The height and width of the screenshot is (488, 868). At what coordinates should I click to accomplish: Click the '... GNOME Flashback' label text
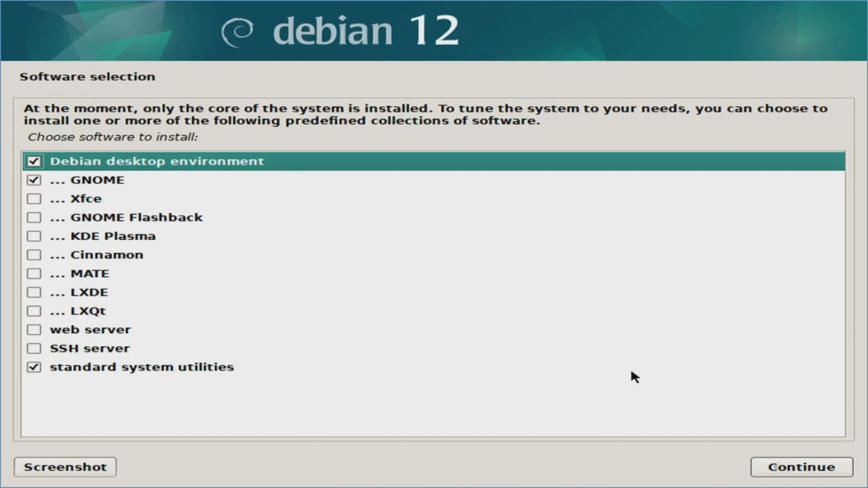[126, 218]
